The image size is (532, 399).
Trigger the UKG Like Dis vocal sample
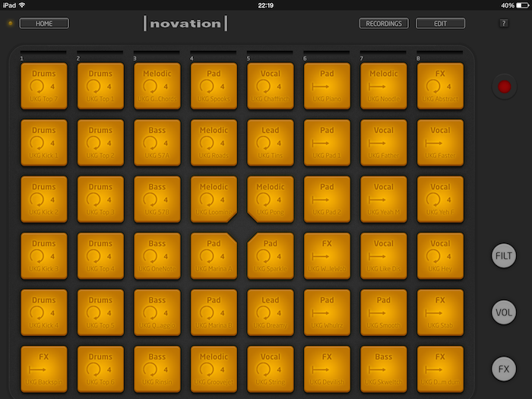click(384, 256)
